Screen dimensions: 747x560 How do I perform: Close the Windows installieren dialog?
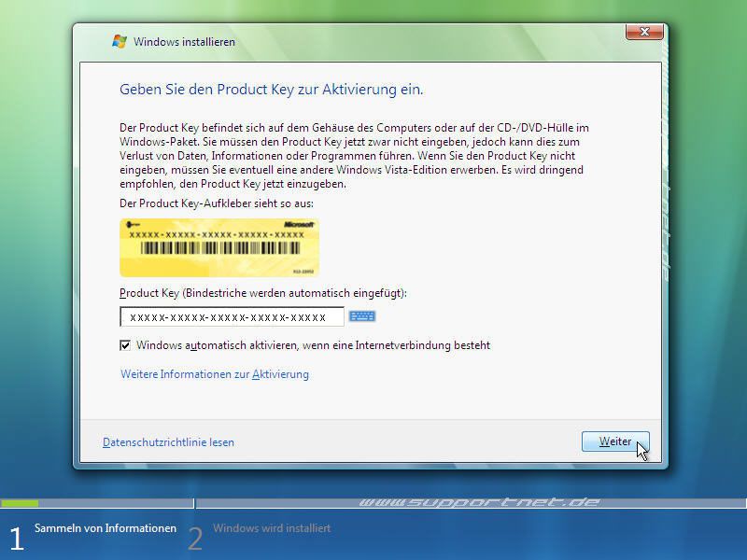[x=644, y=31]
